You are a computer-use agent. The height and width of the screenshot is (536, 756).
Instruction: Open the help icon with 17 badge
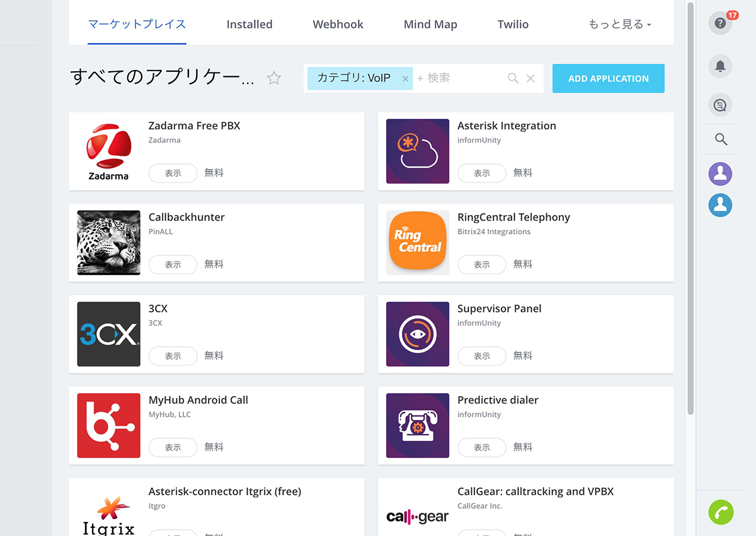point(721,23)
